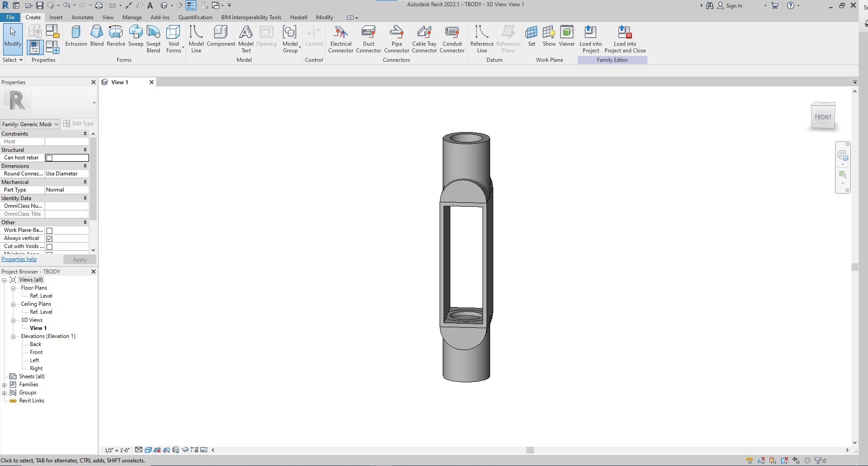Viewport: 868px width, 466px height.
Task: Toggle the Cut with Voids checkbox
Action: click(x=49, y=246)
